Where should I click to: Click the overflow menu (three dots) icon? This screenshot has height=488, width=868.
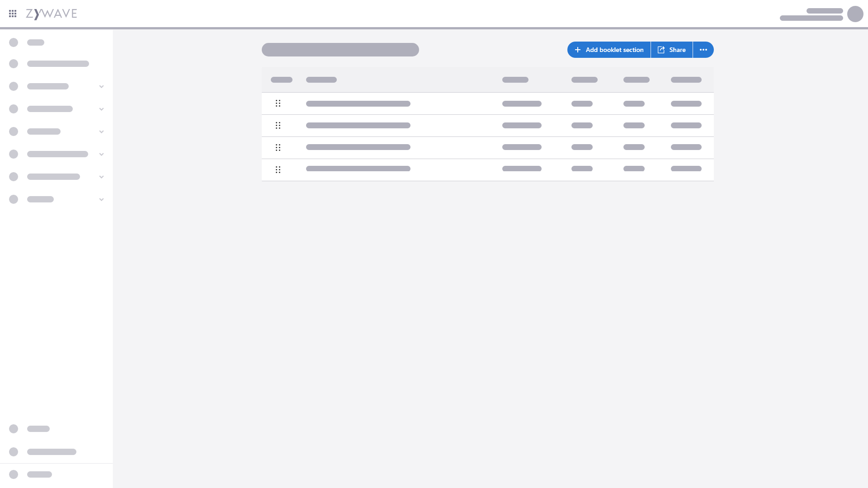point(703,49)
